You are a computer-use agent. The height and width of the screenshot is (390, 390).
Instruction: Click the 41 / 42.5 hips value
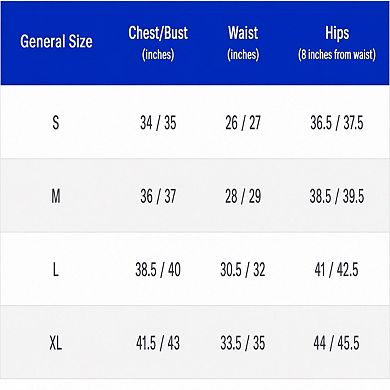[336, 269]
